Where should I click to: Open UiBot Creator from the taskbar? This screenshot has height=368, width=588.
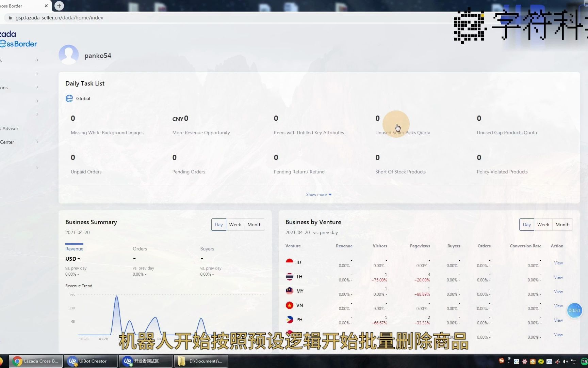90,361
